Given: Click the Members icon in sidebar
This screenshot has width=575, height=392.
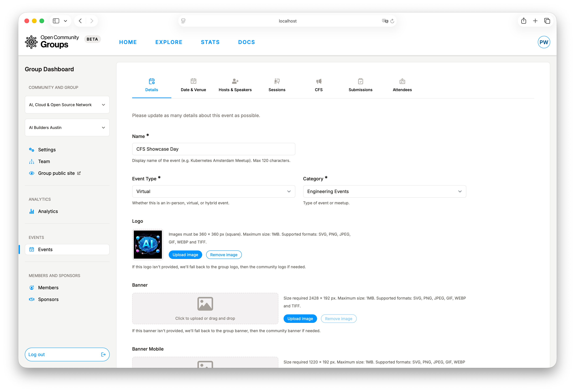Looking at the screenshot, I should click(32, 287).
